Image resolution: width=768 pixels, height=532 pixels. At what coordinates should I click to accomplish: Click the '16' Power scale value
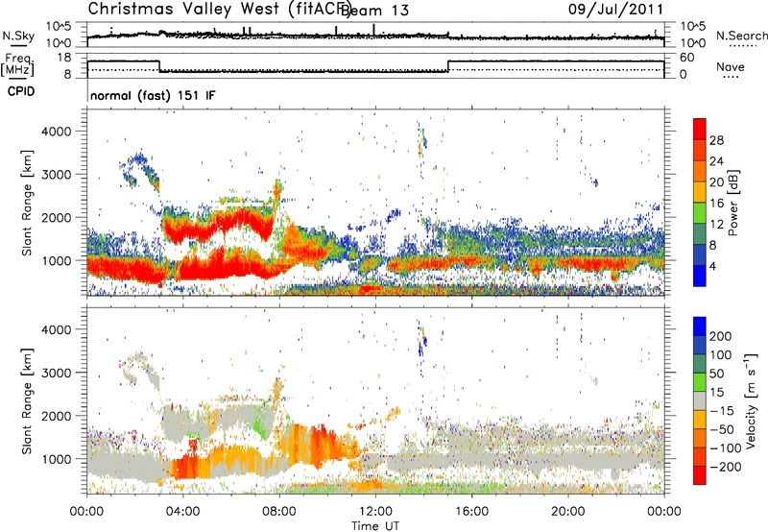pos(716,204)
